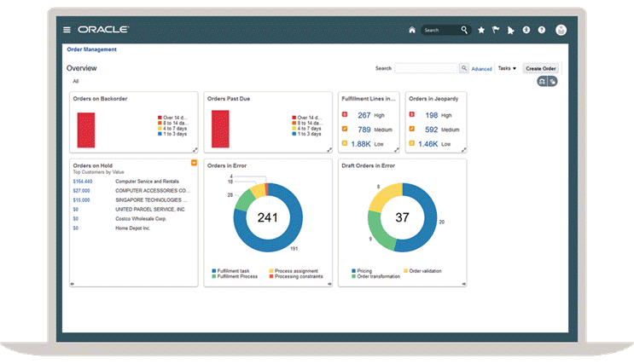Click the magnifier button beside Overview search
This screenshot has height=364, width=634.
pos(464,68)
